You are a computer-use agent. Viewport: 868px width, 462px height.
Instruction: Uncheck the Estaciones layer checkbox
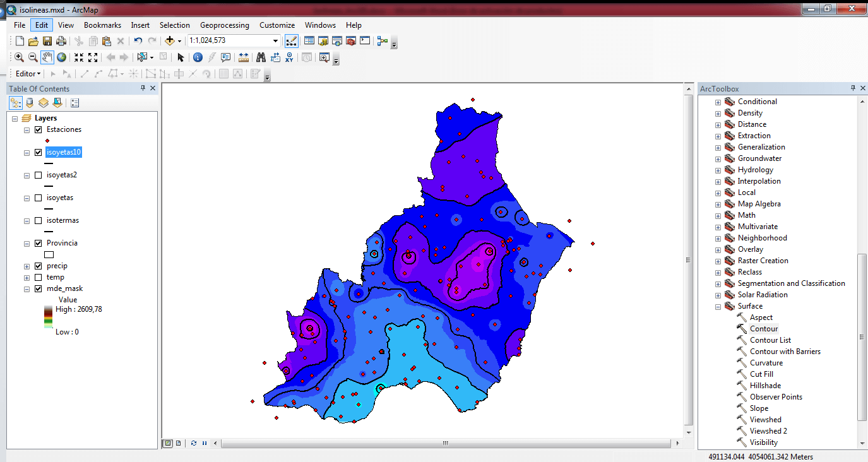(x=39, y=129)
